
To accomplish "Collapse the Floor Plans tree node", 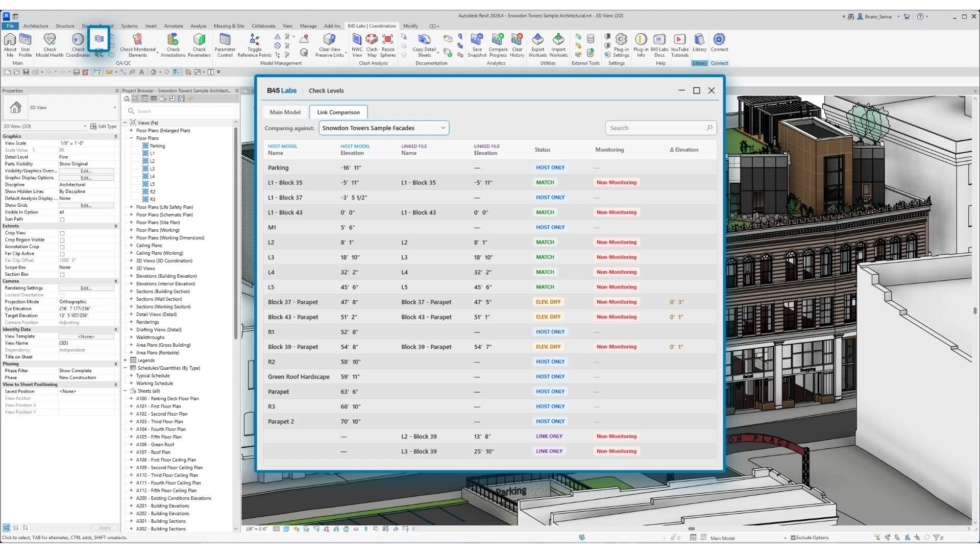I will tap(131, 138).
